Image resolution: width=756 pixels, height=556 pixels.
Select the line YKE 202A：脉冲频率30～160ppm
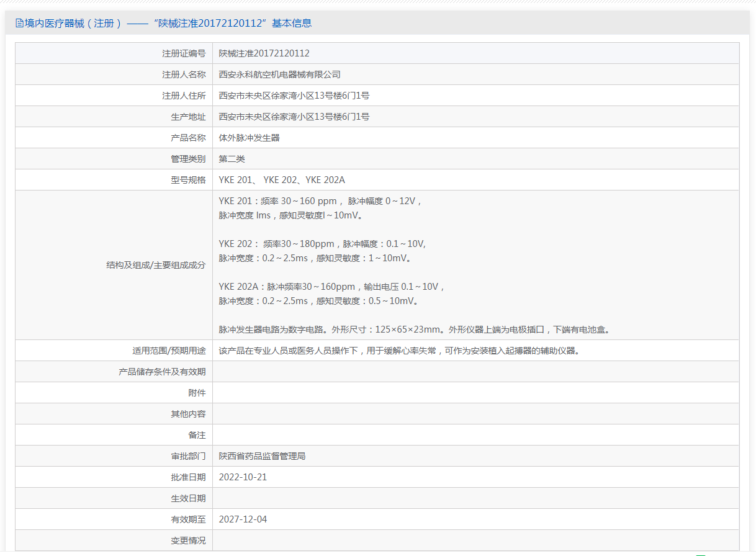pos(332,287)
